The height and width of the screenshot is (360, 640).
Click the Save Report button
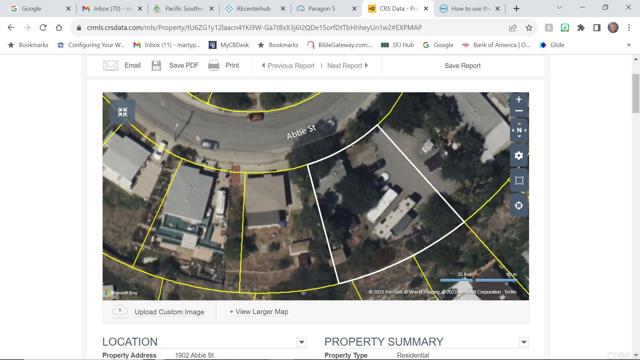tap(462, 65)
